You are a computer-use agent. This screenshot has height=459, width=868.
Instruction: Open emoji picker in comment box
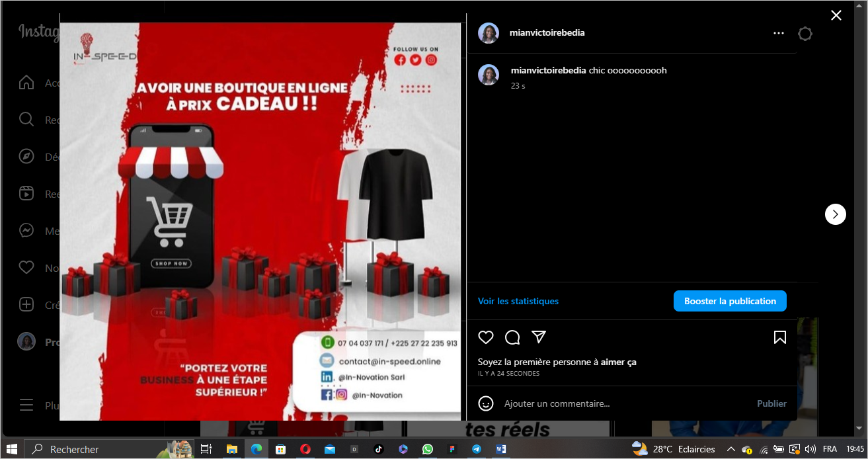tap(486, 403)
